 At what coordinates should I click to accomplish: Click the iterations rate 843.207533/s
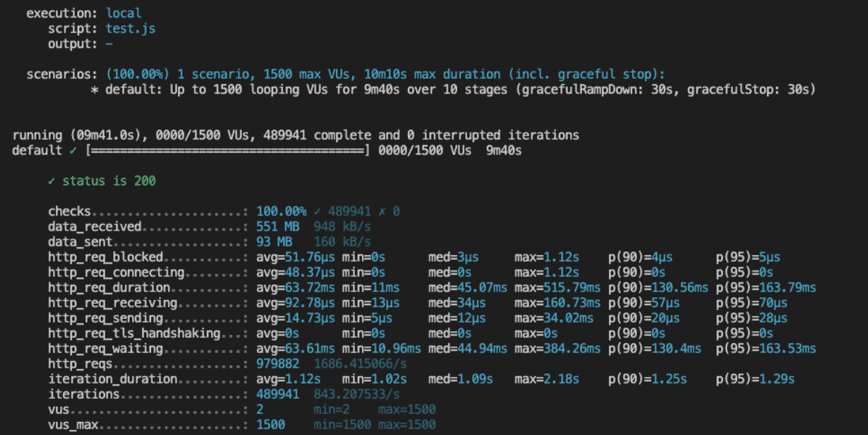tap(356, 394)
